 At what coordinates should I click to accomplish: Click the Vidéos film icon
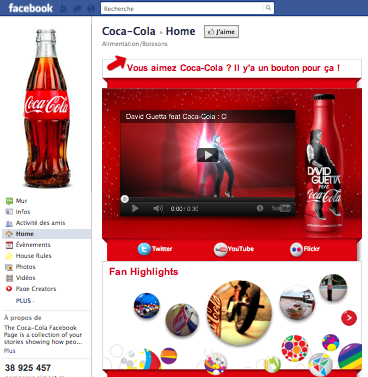pos(9,278)
